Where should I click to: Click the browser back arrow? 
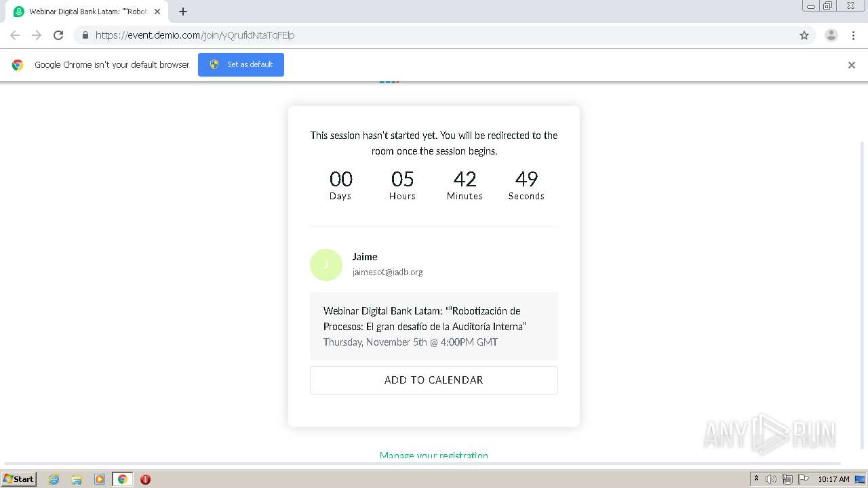pos(15,35)
